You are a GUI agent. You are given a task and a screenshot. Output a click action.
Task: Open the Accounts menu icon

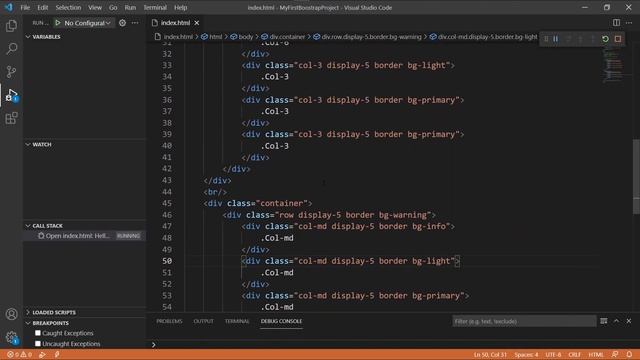tap(11, 314)
